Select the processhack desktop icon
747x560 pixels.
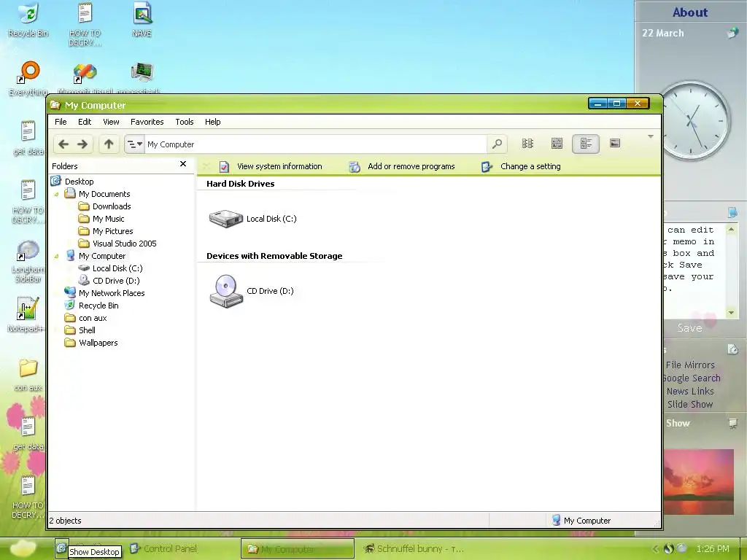[142, 79]
